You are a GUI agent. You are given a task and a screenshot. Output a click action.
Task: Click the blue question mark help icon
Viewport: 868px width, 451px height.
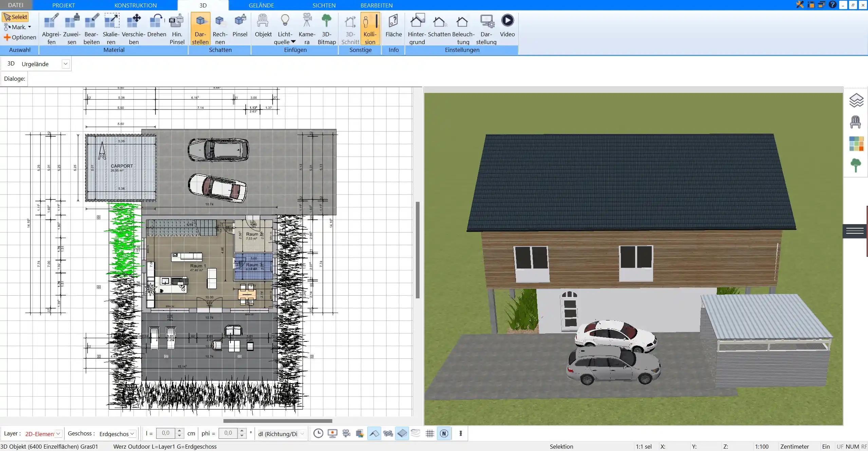point(832,5)
